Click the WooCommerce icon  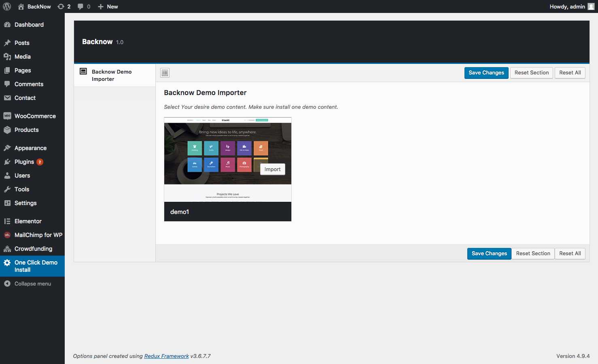click(7, 116)
